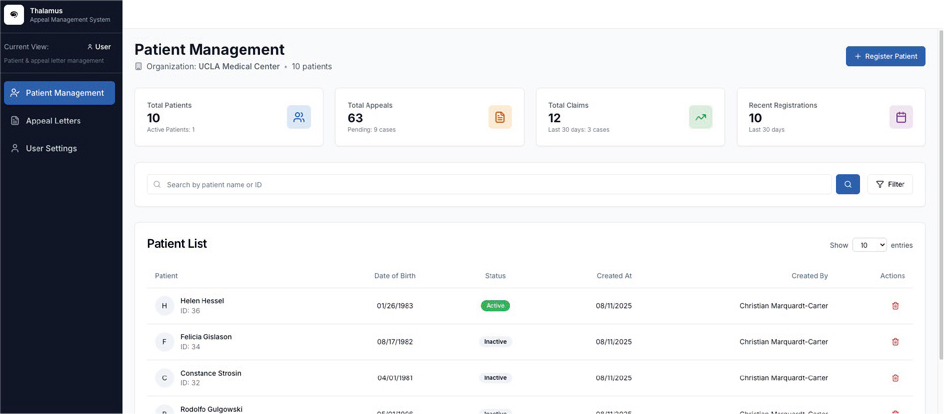Open Appeal Letters in the sidebar
944x414 pixels.
click(53, 121)
